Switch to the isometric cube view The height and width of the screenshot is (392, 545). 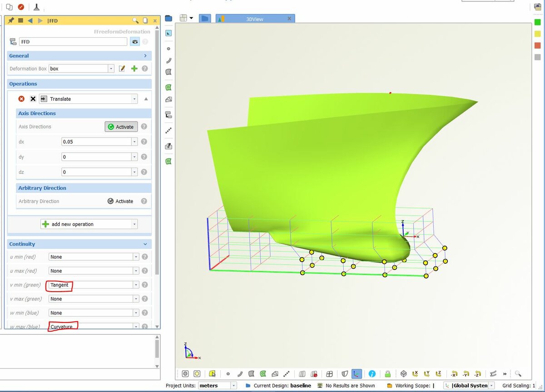404,374
